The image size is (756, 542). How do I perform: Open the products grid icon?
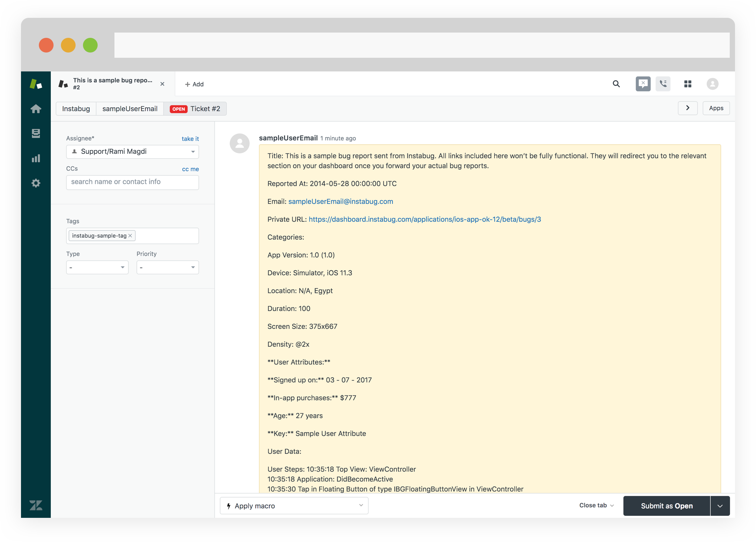point(687,84)
